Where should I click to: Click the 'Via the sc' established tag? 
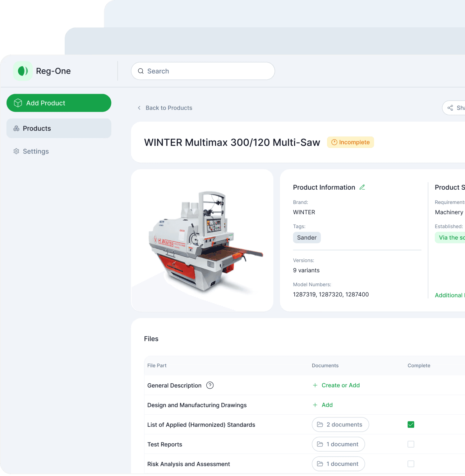tap(450, 237)
